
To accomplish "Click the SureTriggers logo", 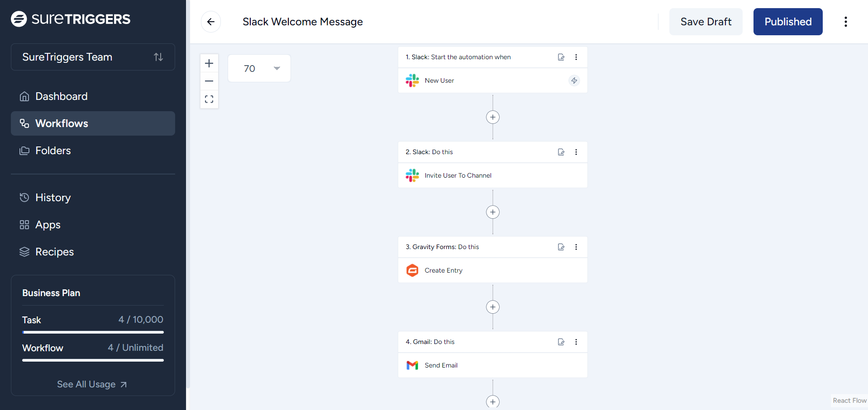I will (70, 19).
